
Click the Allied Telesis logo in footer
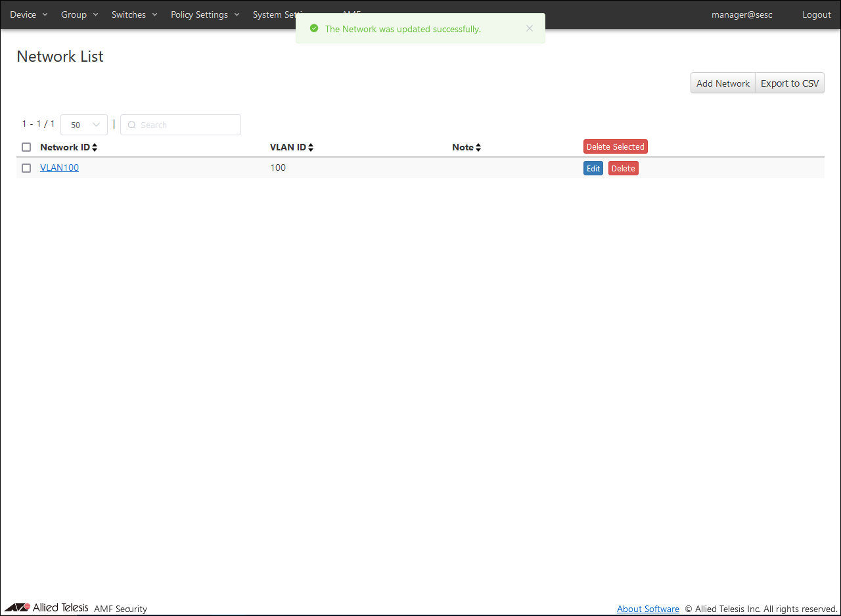[x=46, y=607]
